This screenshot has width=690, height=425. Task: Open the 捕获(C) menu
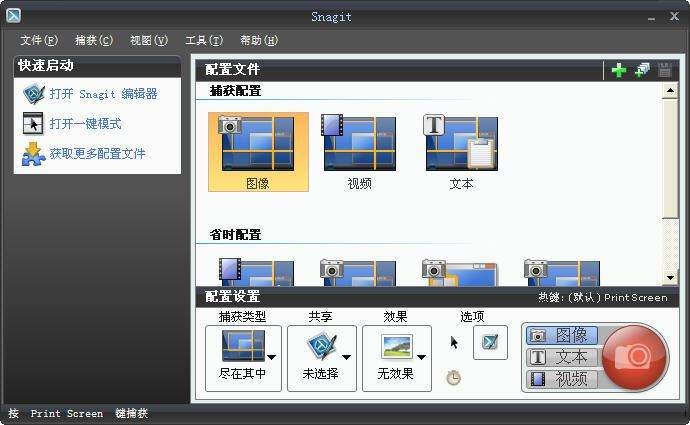[x=94, y=40]
